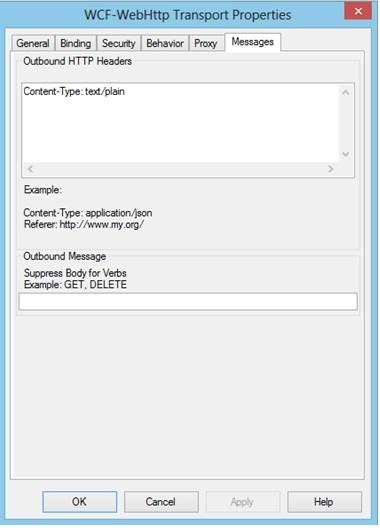Click the Apply button
The height and width of the screenshot is (528, 380).
coord(243,502)
